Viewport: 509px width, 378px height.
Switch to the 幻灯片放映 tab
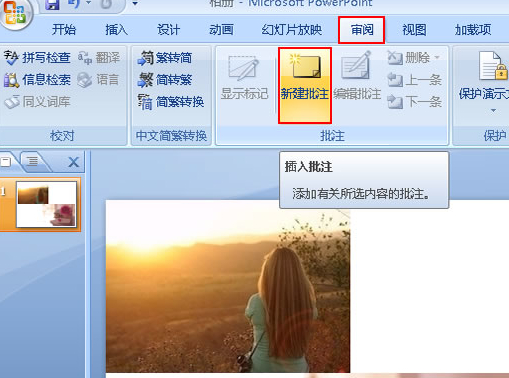(x=292, y=30)
